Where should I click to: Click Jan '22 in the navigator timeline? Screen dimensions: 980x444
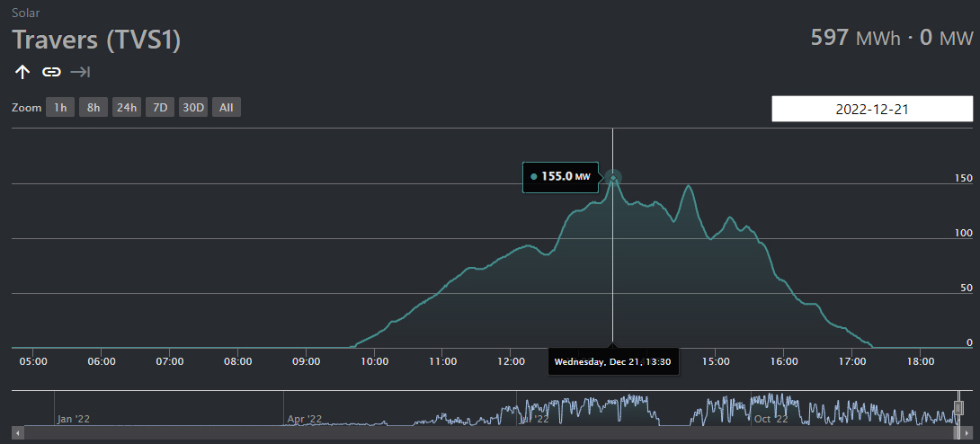coord(74,419)
